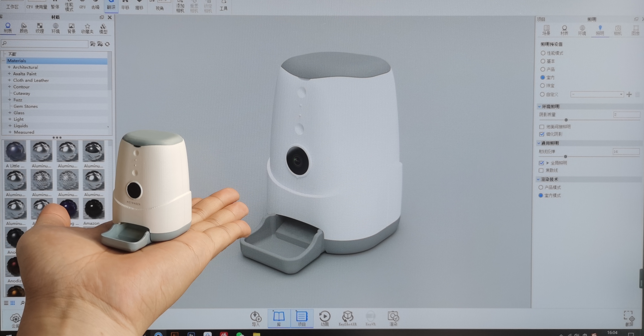Toggle the caustics (焦散线) checkbox
Image resolution: width=644 pixels, height=336 pixels.
[x=541, y=171]
